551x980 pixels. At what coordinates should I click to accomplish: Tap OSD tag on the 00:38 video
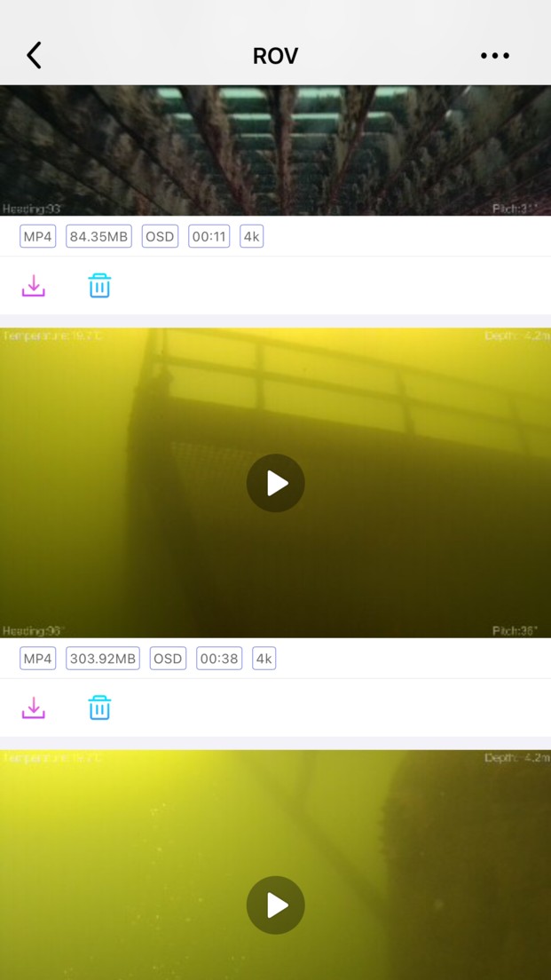coord(168,659)
